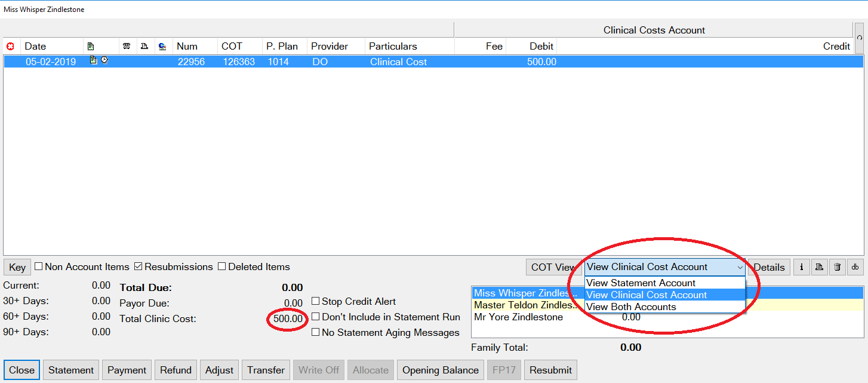Click the Resubmit button
The width and height of the screenshot is (868, 383).
coord(551,370)
